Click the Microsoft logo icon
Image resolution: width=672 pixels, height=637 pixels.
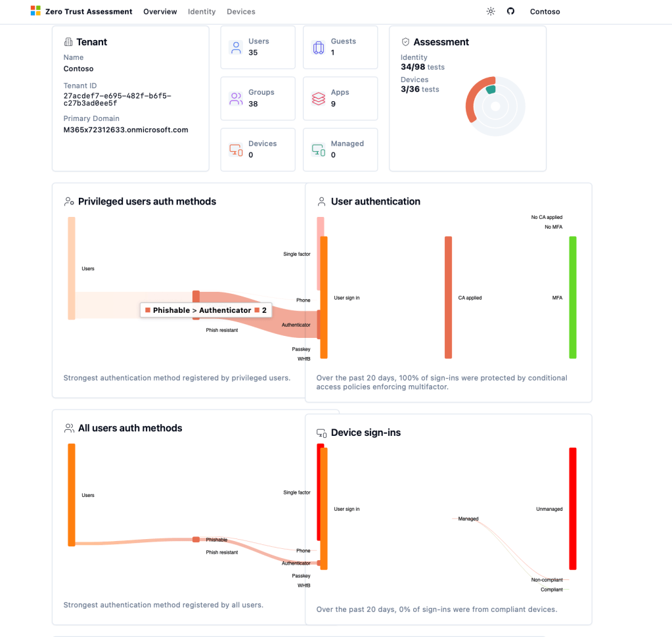[x=35, y=11]
